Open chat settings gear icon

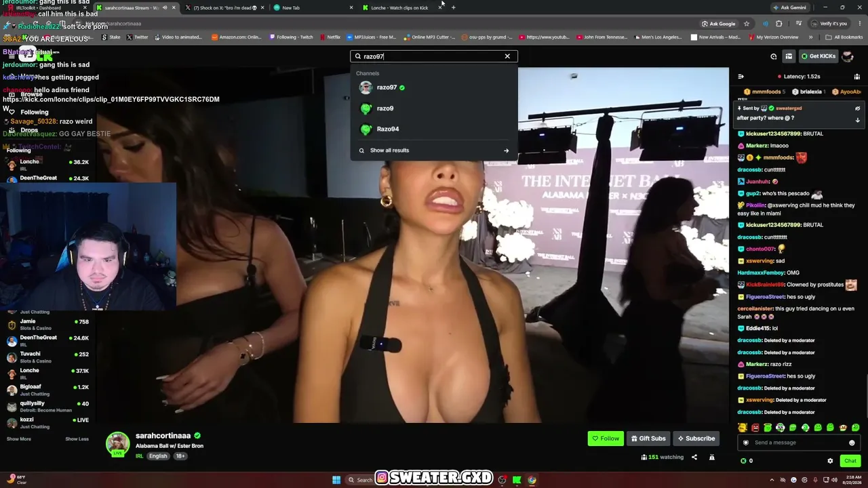coord(830,461)
